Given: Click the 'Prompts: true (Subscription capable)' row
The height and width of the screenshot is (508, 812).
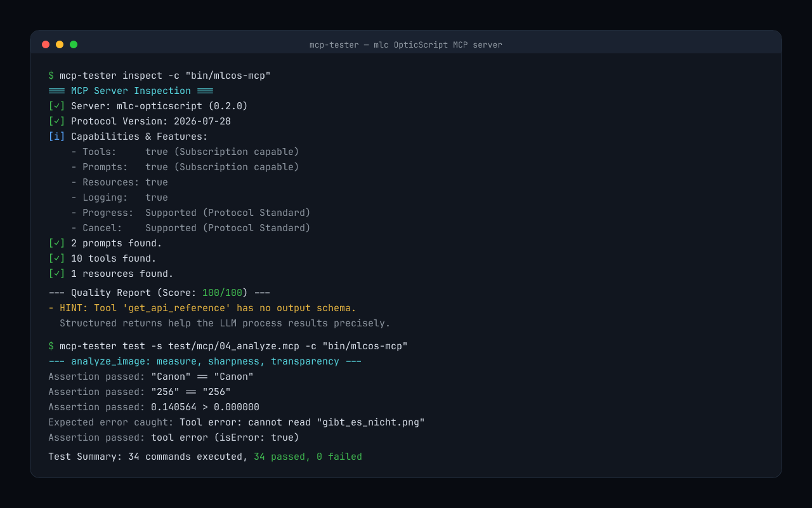Looking at the screenshot, I should click(x=185, y=167).
